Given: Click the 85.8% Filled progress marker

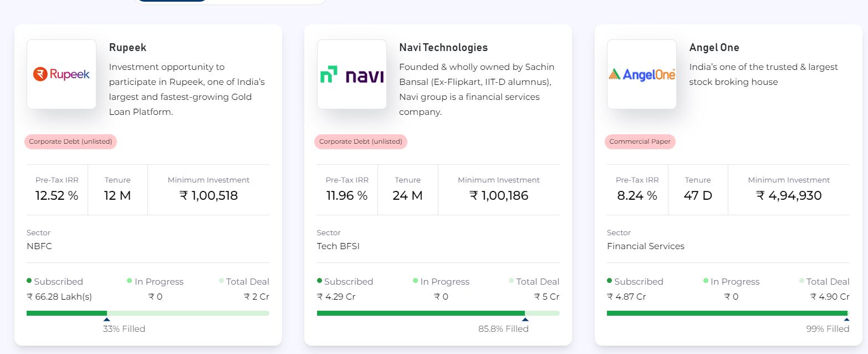Looking at the screenshot, I should coord(525,319).
